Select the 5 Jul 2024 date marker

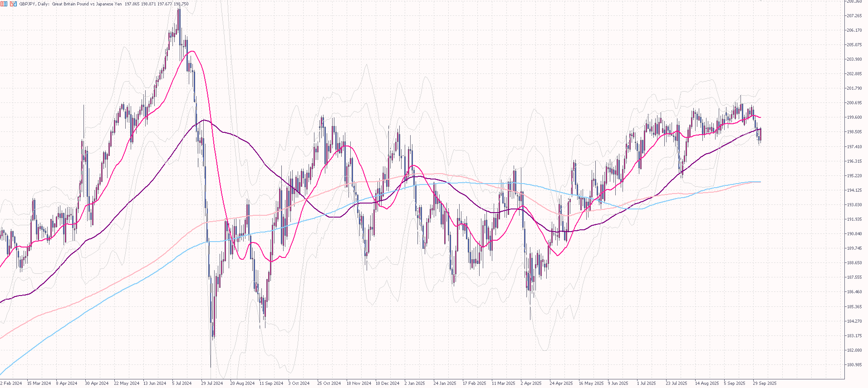point(181,383)
